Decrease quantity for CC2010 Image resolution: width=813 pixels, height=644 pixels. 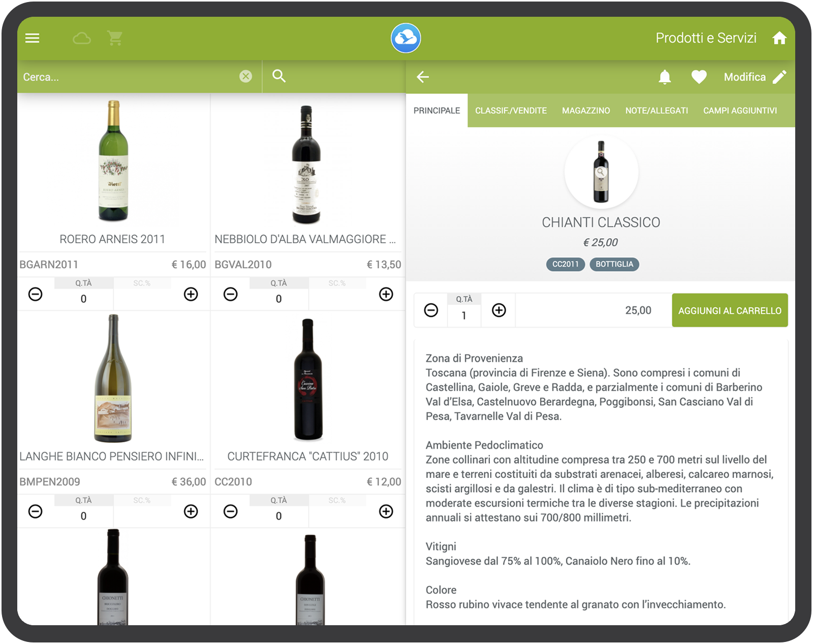231,511
